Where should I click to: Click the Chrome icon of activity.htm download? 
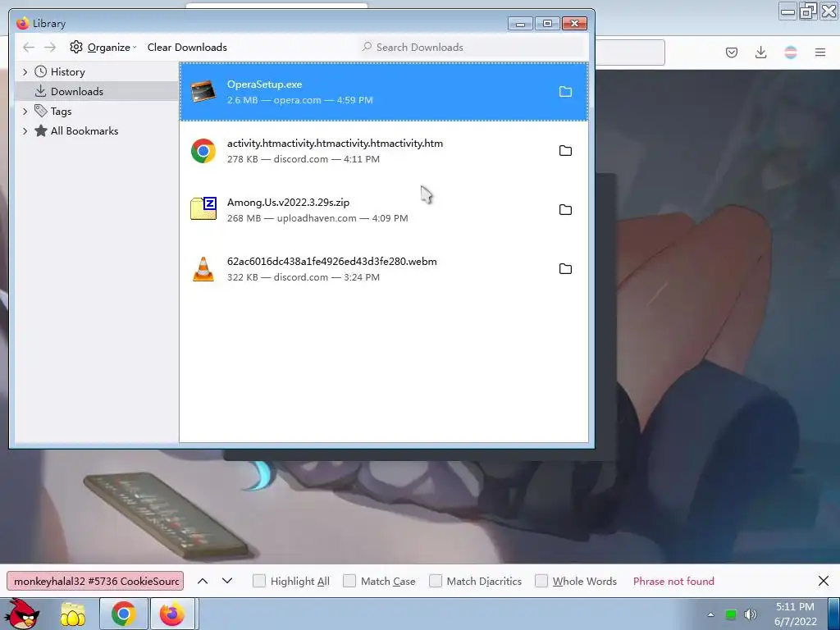[203, 151]
